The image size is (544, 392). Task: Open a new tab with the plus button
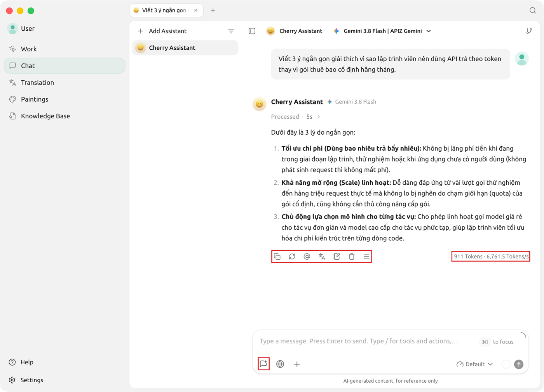pyautogui.click(x=213, y=10)
